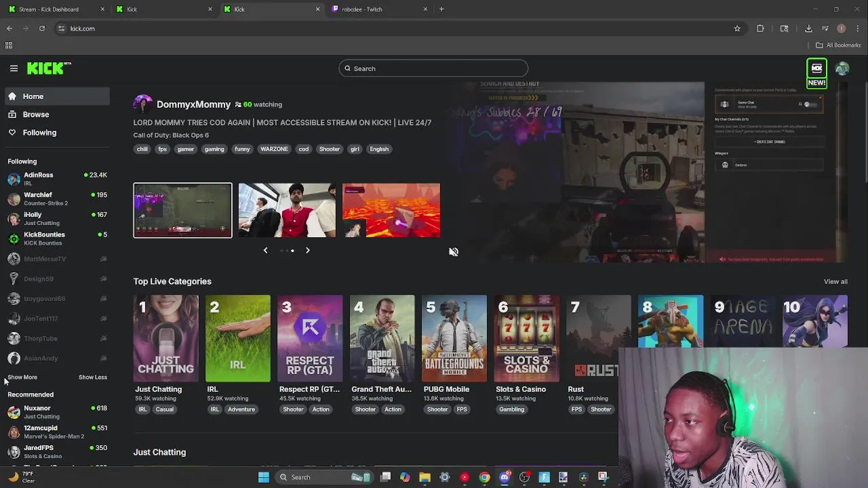Open Chrome extensions puzzle icon
The image size is (868, 488).
click(x=760, y=28)
